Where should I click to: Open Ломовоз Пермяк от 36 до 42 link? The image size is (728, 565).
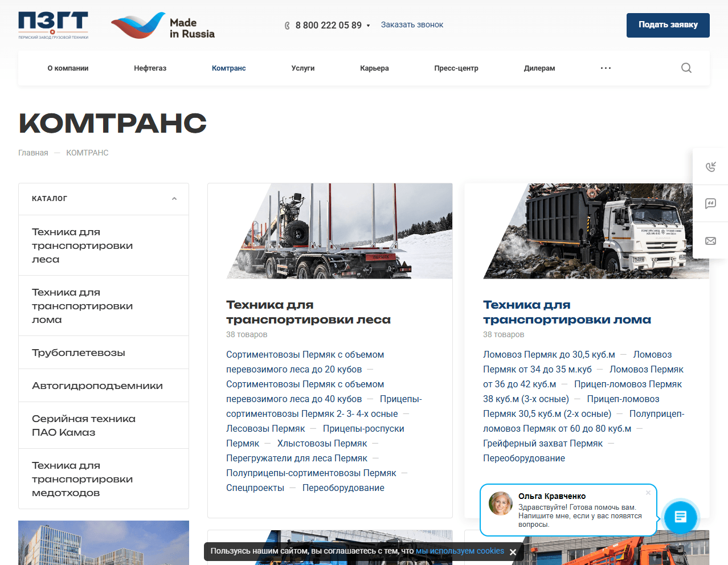click(x=583, y=376)
